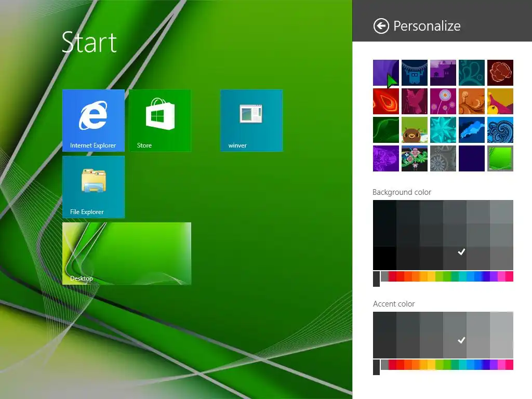Set Background color hue strip to pink
This screenshot has width=532, height=399.
pos(501,276)
